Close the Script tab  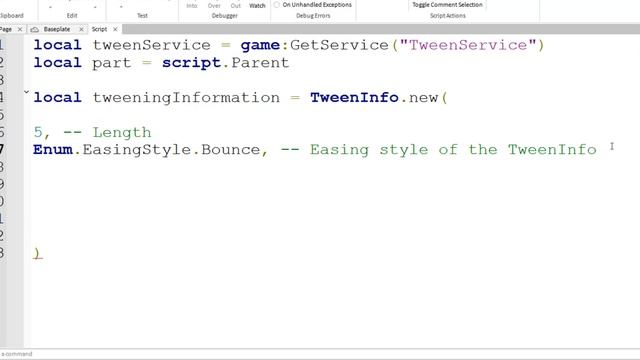(x=115, y=29)
